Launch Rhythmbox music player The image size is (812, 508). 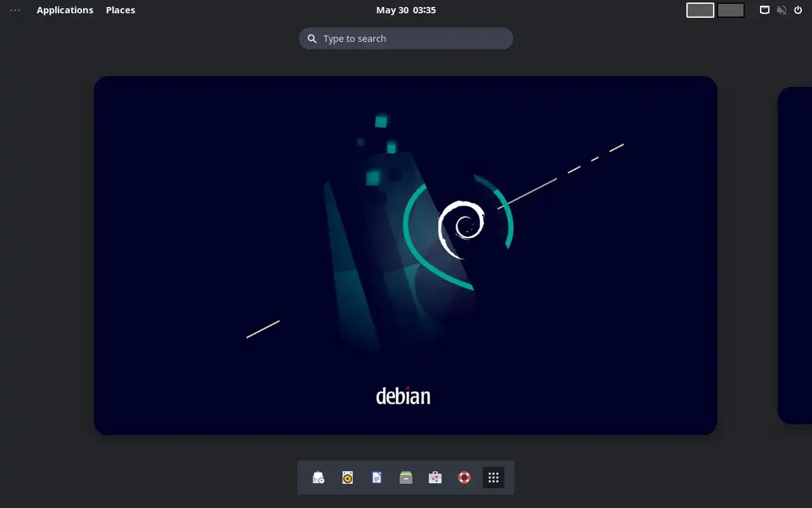(348, 478)
